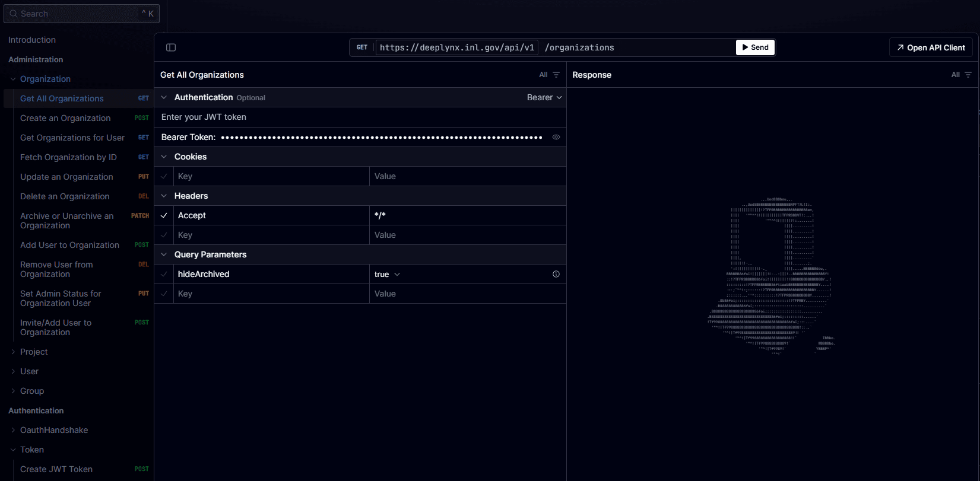
Task: Toggle the Accept header checkbox
Action: (164, 215)
